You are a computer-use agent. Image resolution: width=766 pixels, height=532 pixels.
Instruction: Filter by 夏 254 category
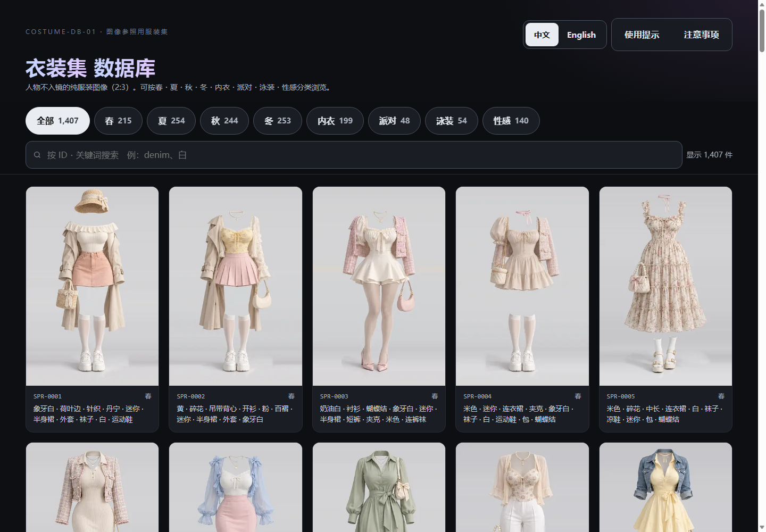pyautogui.click(x=171, y=121)
